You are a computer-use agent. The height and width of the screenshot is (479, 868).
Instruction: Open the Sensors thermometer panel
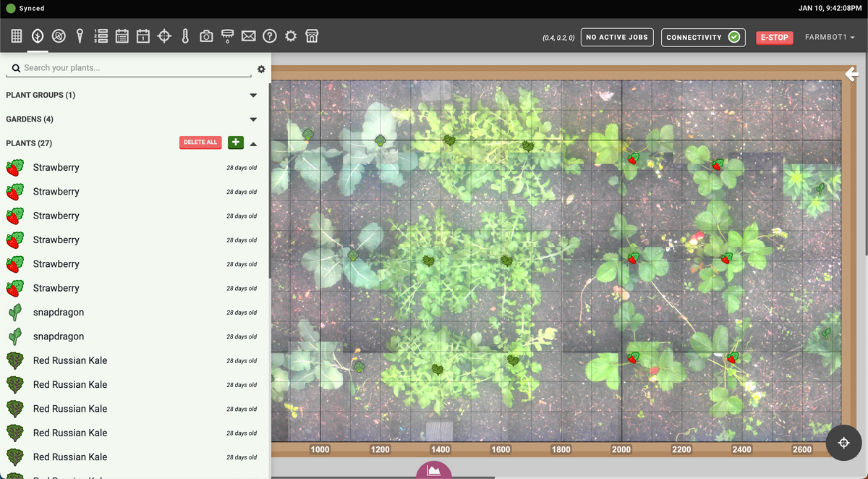tap(184, 35)
